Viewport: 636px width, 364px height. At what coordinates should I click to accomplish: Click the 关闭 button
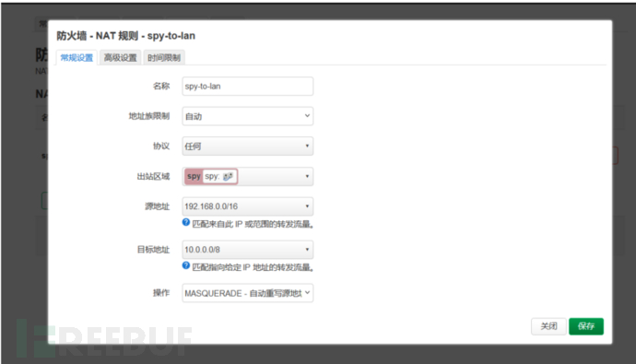[548, 326]
